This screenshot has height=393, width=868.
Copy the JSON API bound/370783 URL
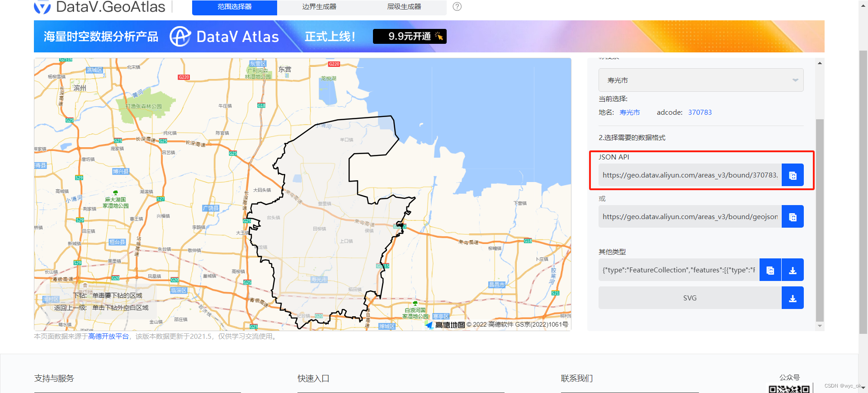(x=793, y=175)
